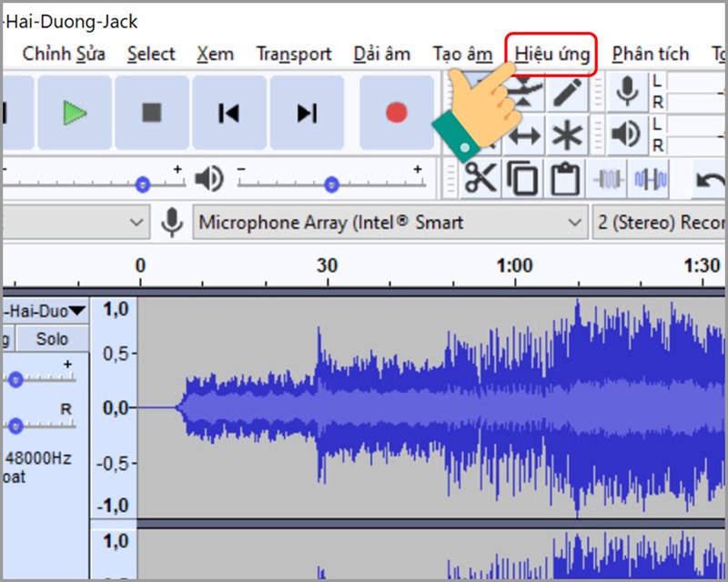Enable Solo on the Hai-Duong track
Image resolution: width=728 pixels, height=582 pixels.
53,338
